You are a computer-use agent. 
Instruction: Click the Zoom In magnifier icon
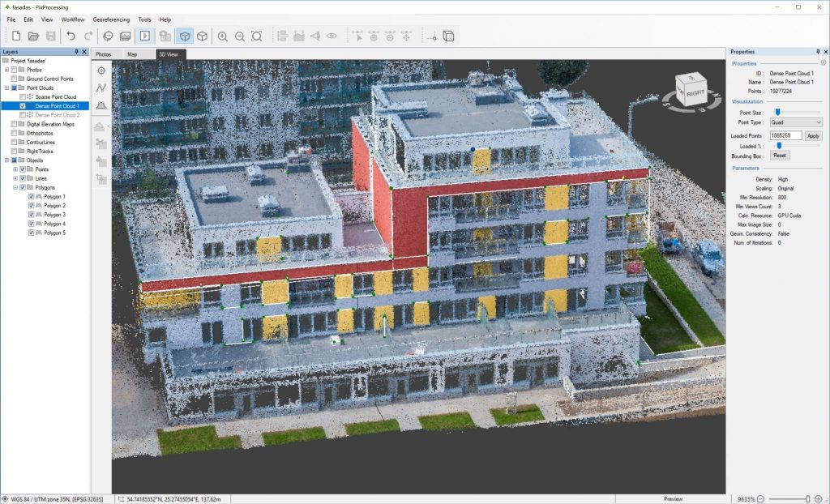click(x=221, y=36)
